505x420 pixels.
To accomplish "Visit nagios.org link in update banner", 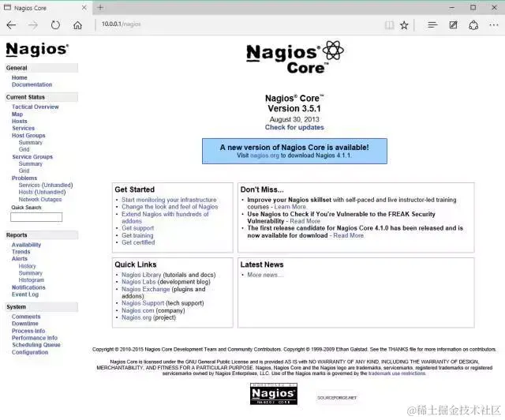I will click(264, 156).
